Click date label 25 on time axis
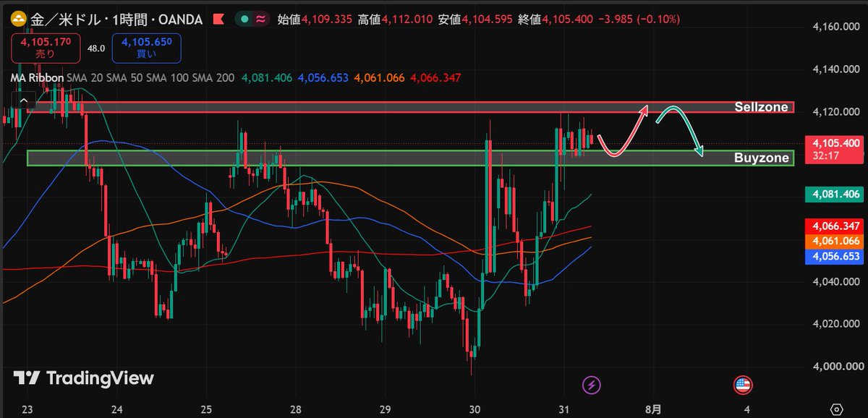 tap(205, 409)
